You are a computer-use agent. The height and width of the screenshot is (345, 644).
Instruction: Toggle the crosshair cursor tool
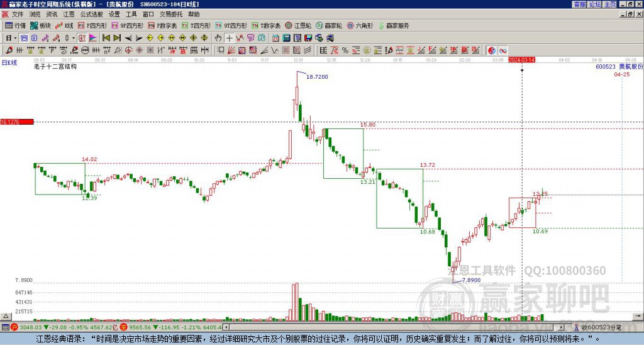[229, 38]
